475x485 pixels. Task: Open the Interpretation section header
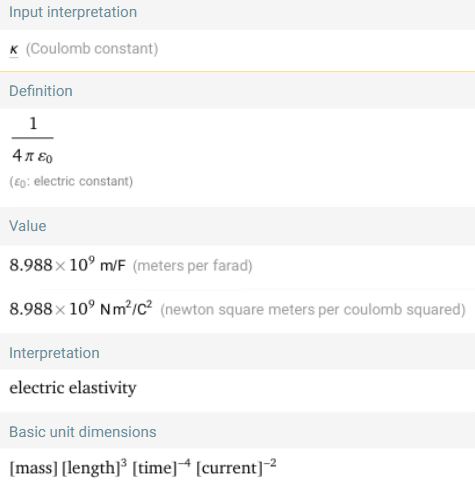[x=54, y=353]
